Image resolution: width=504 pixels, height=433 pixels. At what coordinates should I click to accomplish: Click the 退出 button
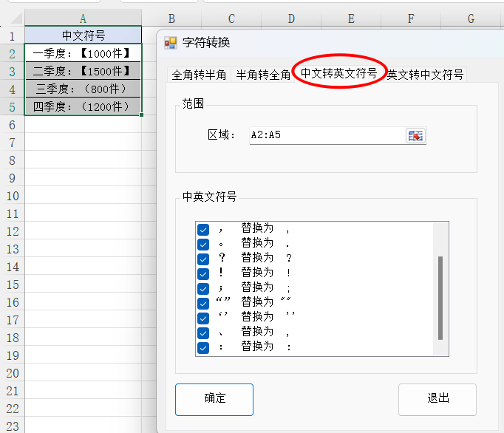[437, 400]
